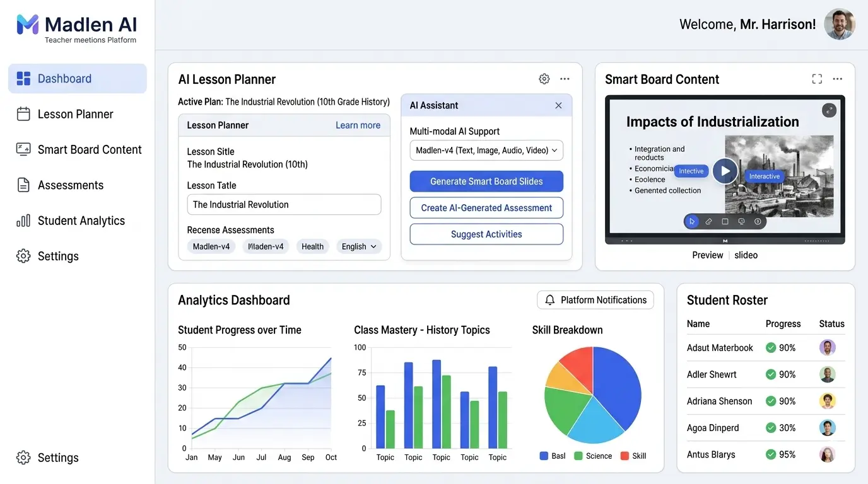Click the lesson title input containing The Industrial Revolution
Image resolution: width=868 pixels, height=484 pixels.
[x=283, y=204]
